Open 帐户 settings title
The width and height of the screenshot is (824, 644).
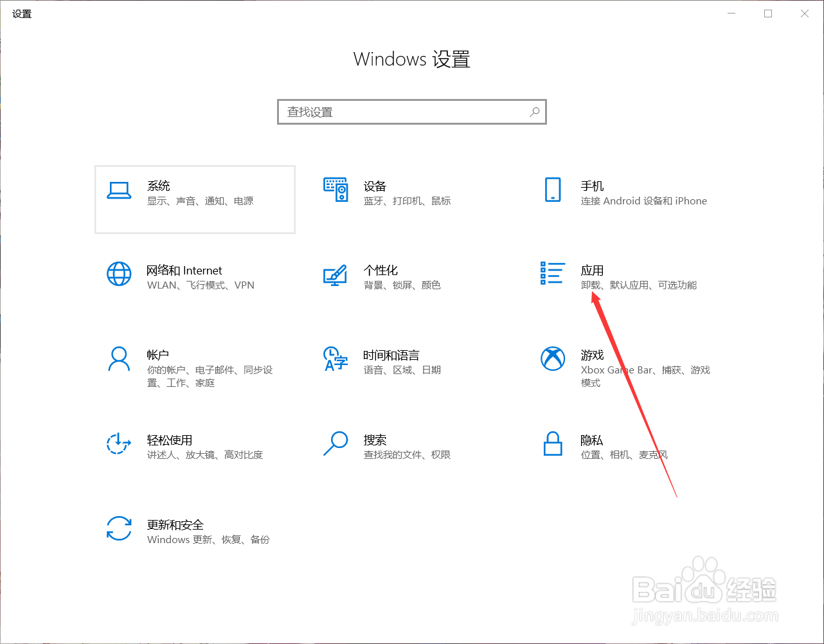pyautogui.click(x=158, y=355)
